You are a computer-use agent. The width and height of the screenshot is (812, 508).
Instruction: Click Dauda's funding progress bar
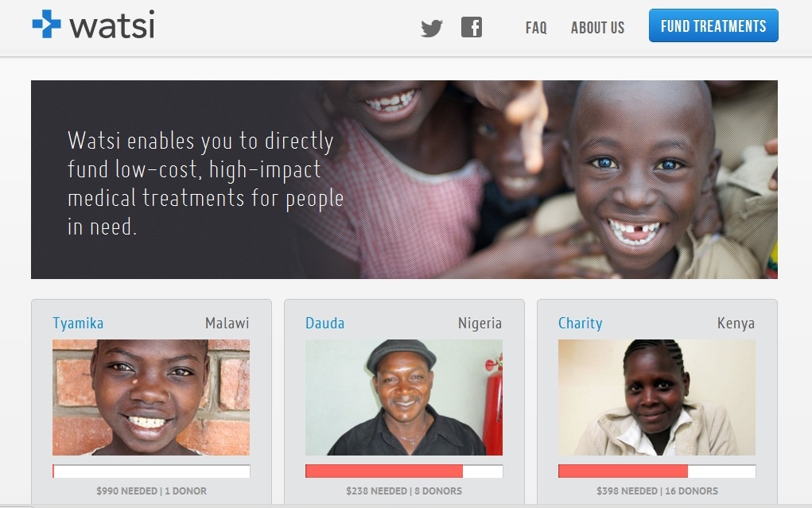click(404, 471)
